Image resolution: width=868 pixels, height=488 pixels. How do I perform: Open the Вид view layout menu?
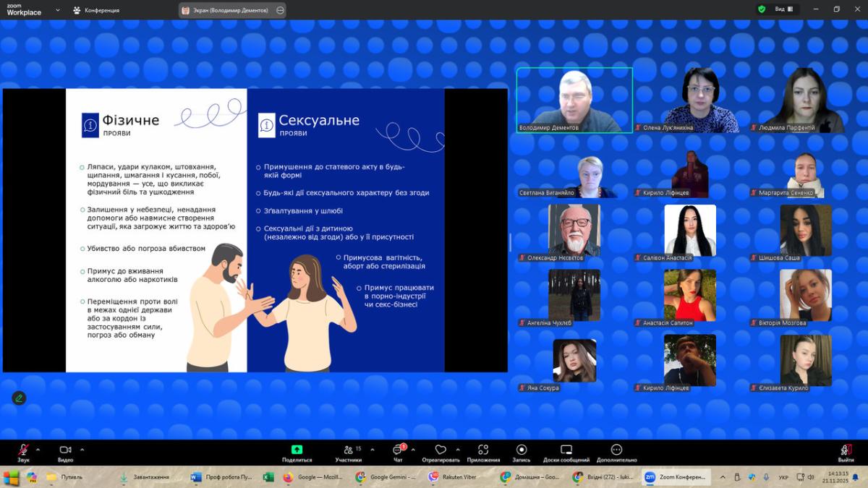click(x=784, y=9)
